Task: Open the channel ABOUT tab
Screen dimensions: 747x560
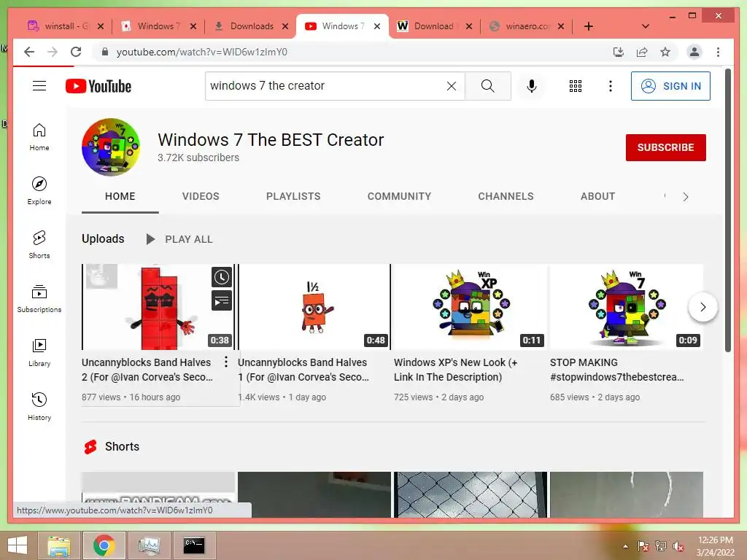Action: (x=598, y=196)
